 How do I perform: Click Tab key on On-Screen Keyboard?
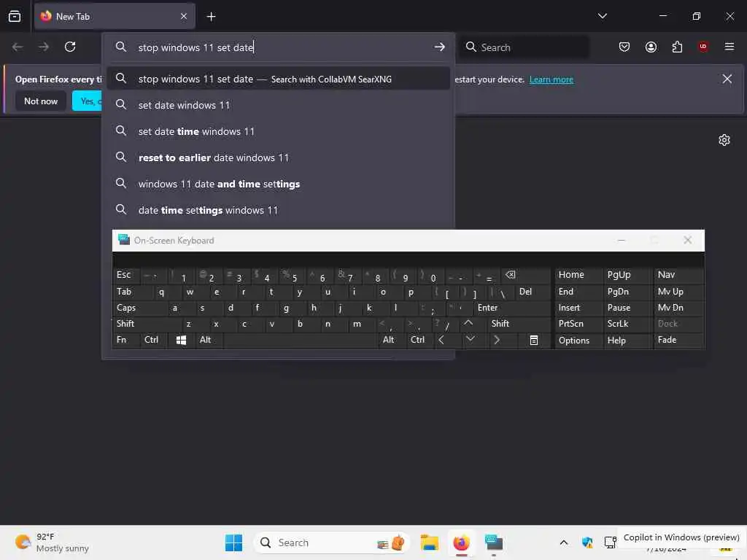(x=133, y=292)
